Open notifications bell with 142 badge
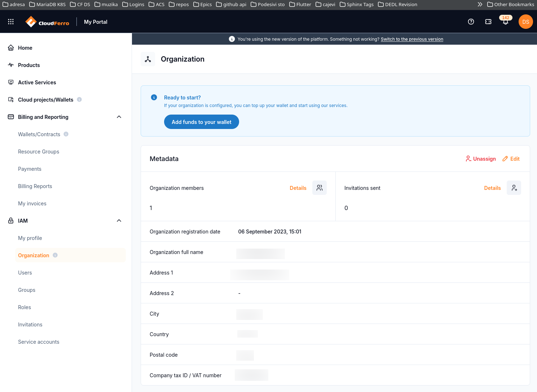This screenshot has height=392, width=537. (506, 21)
